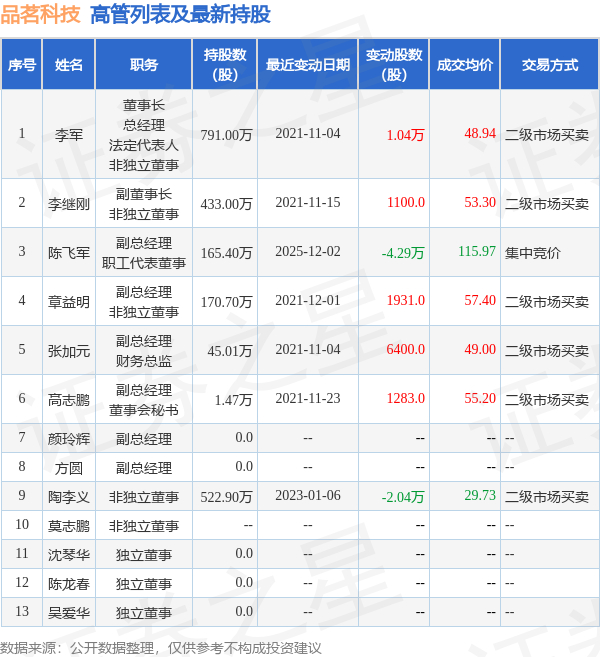
Task: Click the 变动股数(股) column header
Action: point(394,65)
